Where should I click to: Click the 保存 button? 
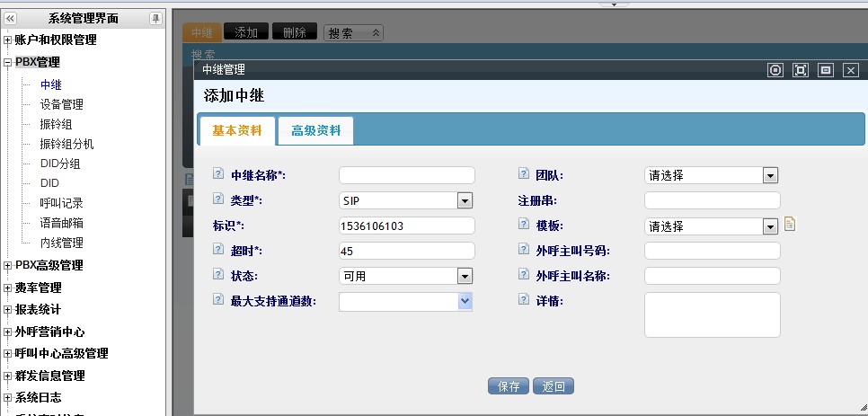click(508, 386)
